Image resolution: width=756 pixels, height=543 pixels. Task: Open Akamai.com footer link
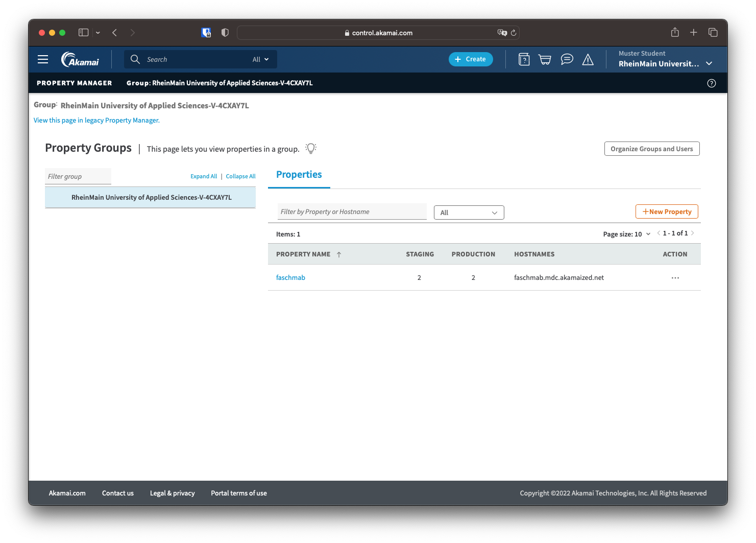(67, 493)
